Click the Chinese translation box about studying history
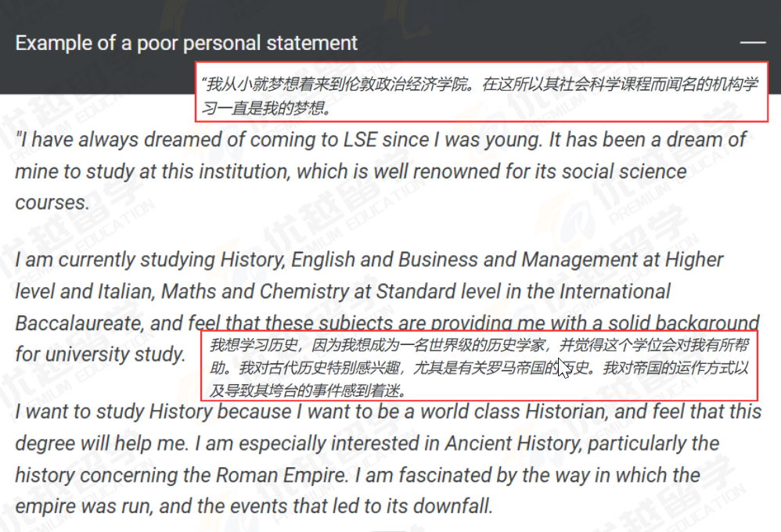This screenshot has width=781, height=532. click(x=479, y=366)
